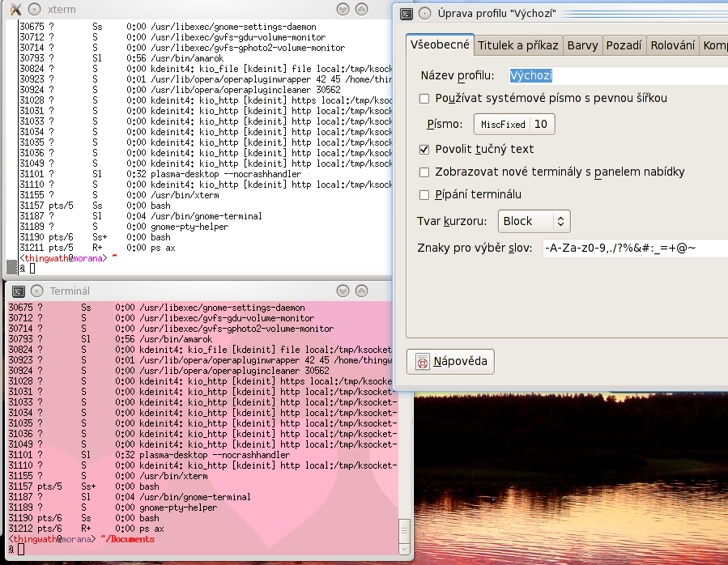
Task: Click the xterm window pin/sticky button
Action: (x=34, y=9)
